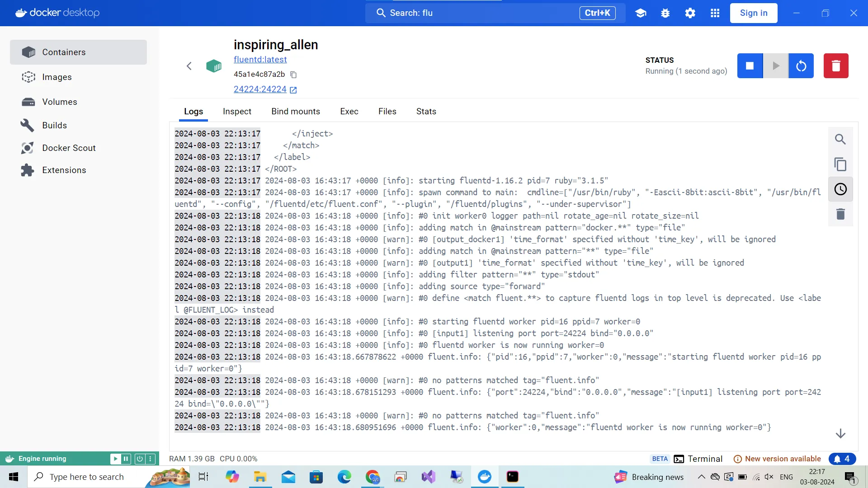Click the BETA label near Terminal
868x488 pixels.
(660, 459)
